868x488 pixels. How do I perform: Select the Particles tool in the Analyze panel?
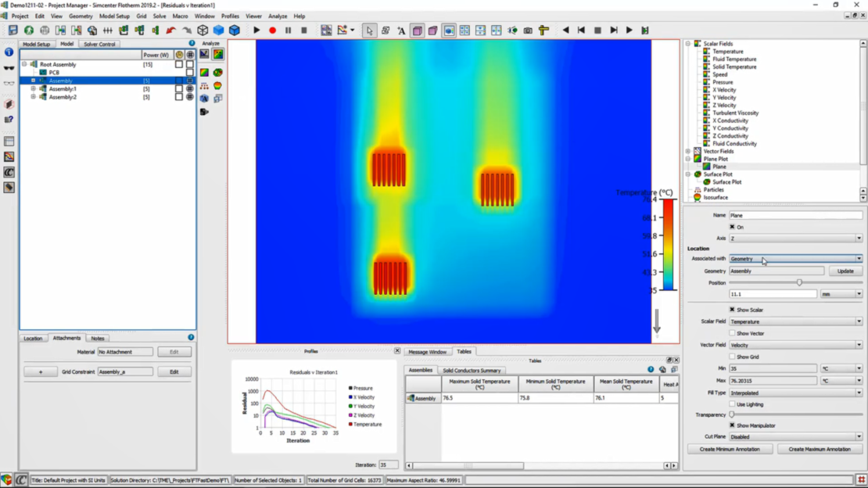pyautogui.click(x=204, y=85)
